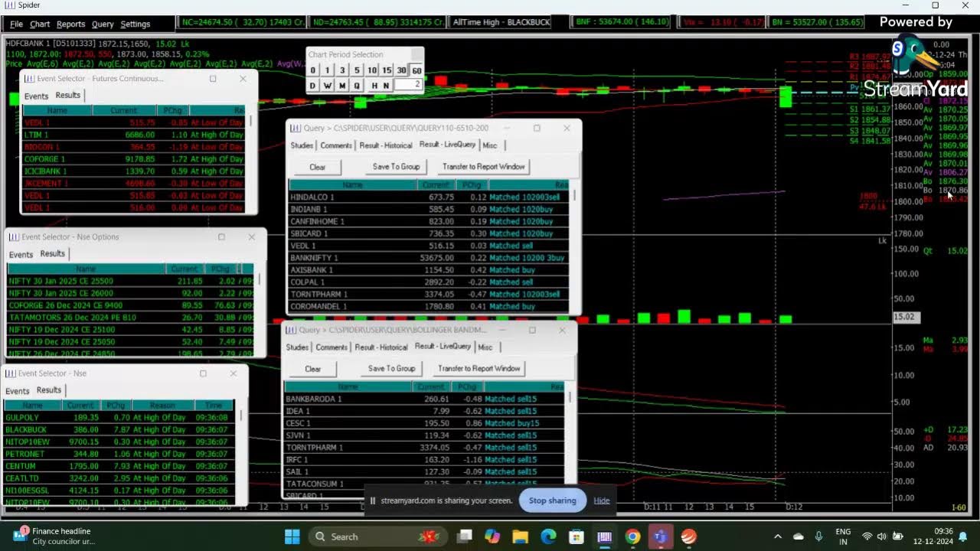
Task: Open Results tab in Futures Continuous selector
Action: click(x=67, y=95)
